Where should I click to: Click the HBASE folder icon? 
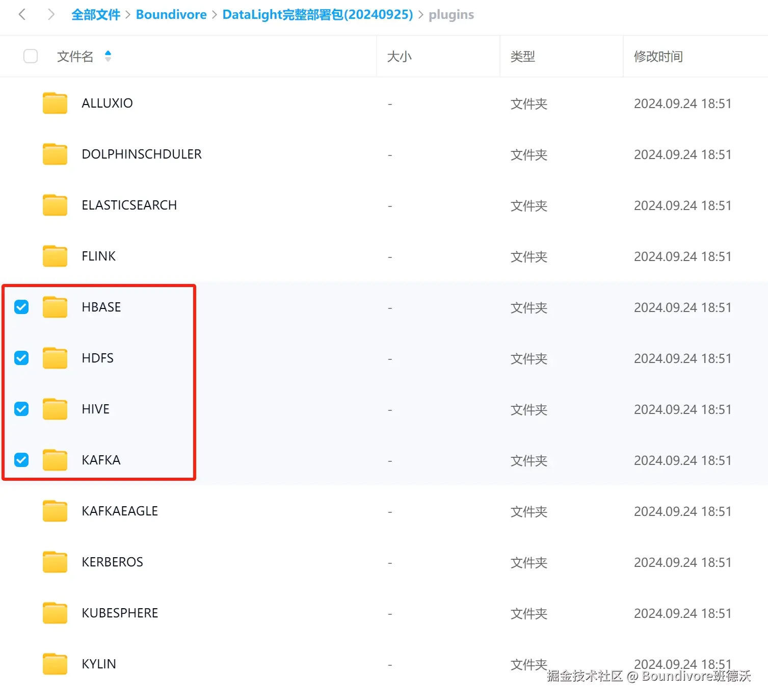click(55, 307)
